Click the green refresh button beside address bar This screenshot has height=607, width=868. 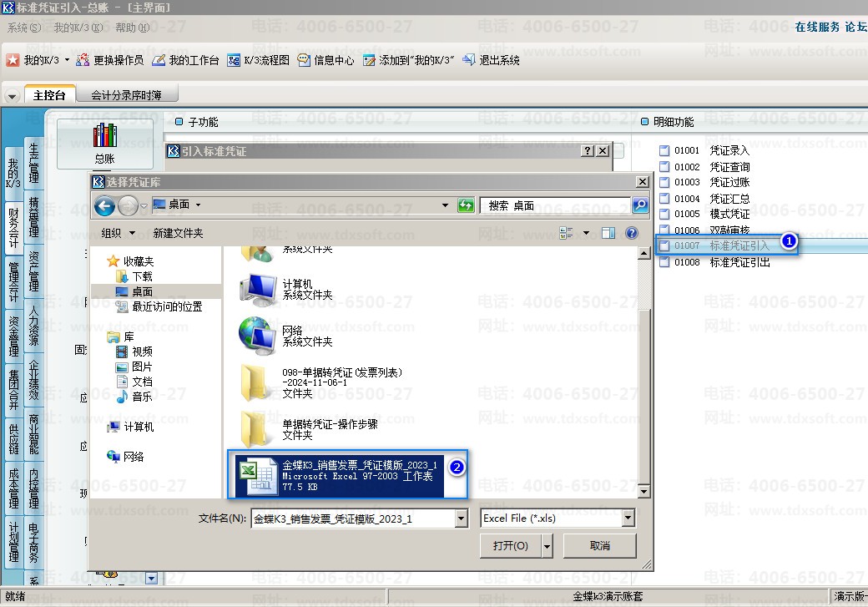(466, 205)
